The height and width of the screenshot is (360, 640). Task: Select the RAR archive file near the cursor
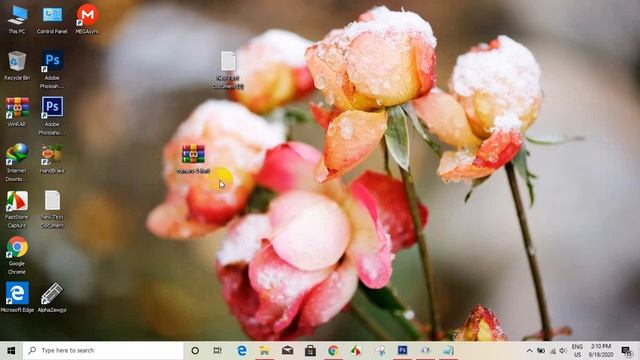[193, 159]
